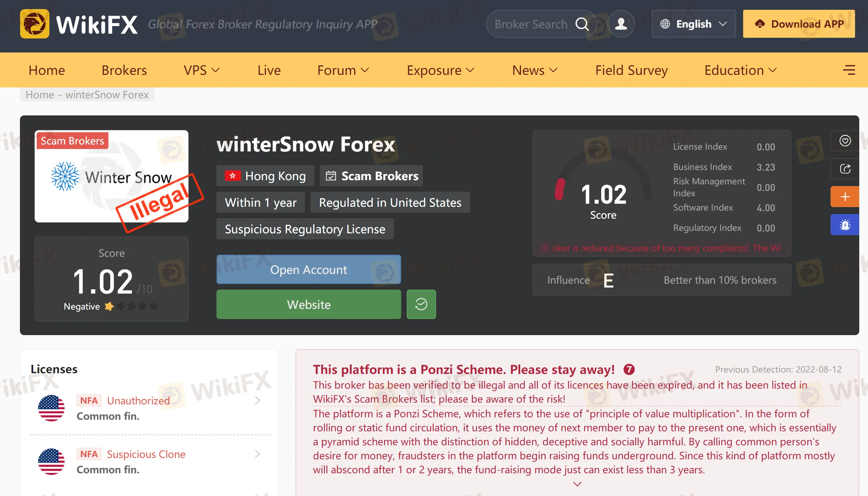Go to the Field Survey page
This screenshot has height=496, width=868.
[x=631, y=70]
